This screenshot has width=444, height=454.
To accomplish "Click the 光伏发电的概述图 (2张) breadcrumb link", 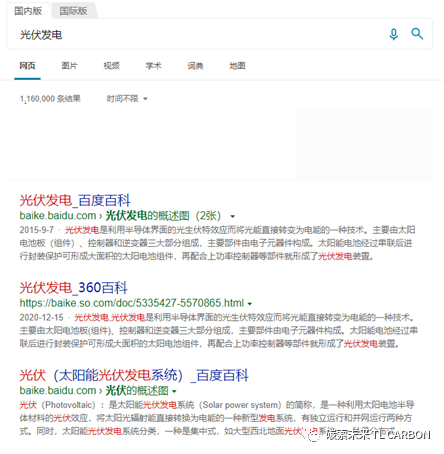I will tap(163, 216).
